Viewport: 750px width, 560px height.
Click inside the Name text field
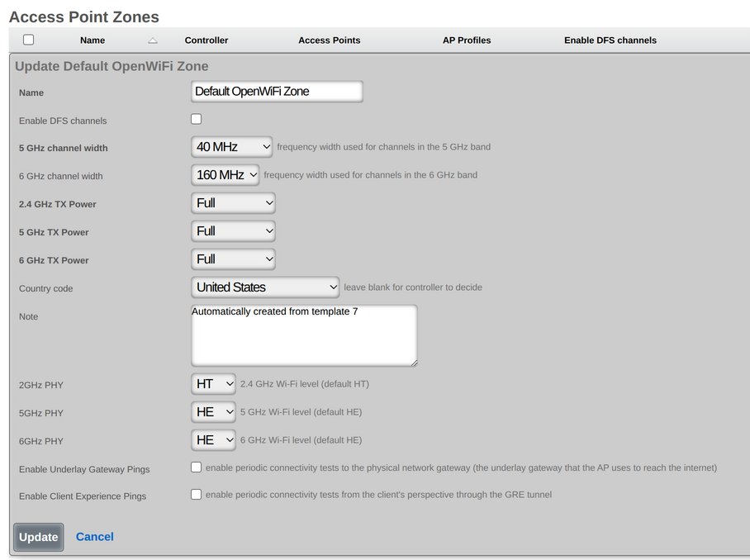point(277,91)
